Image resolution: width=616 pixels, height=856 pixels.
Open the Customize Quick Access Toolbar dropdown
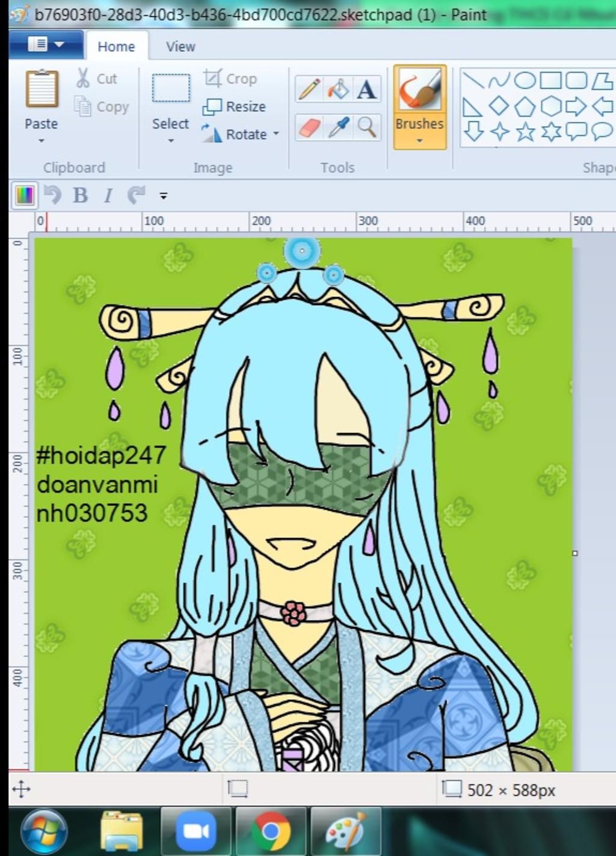(x=163, y=196)
